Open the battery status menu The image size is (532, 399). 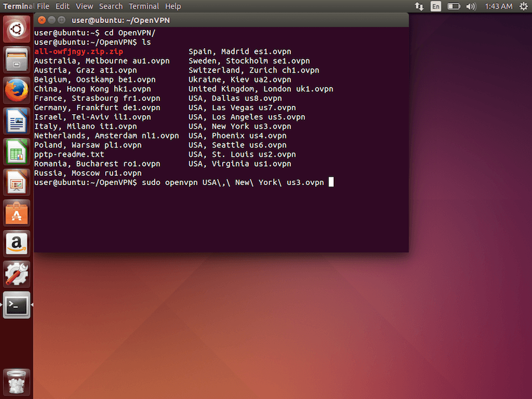click(x=454, y=6)
